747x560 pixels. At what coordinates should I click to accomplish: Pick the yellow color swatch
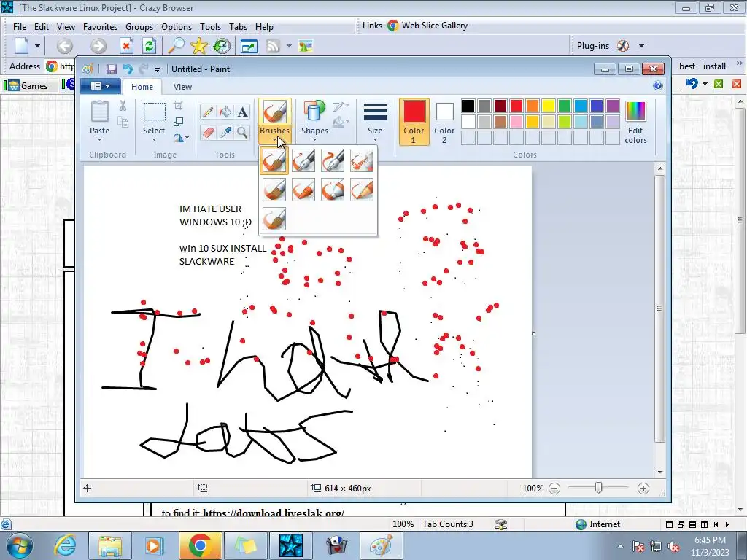coord(549,105)
